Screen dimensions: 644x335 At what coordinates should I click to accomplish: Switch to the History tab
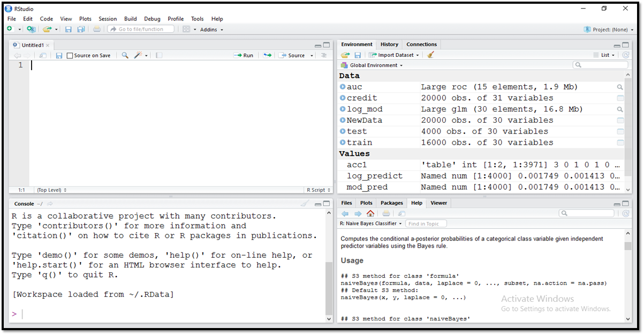click(x=389, y=44)
